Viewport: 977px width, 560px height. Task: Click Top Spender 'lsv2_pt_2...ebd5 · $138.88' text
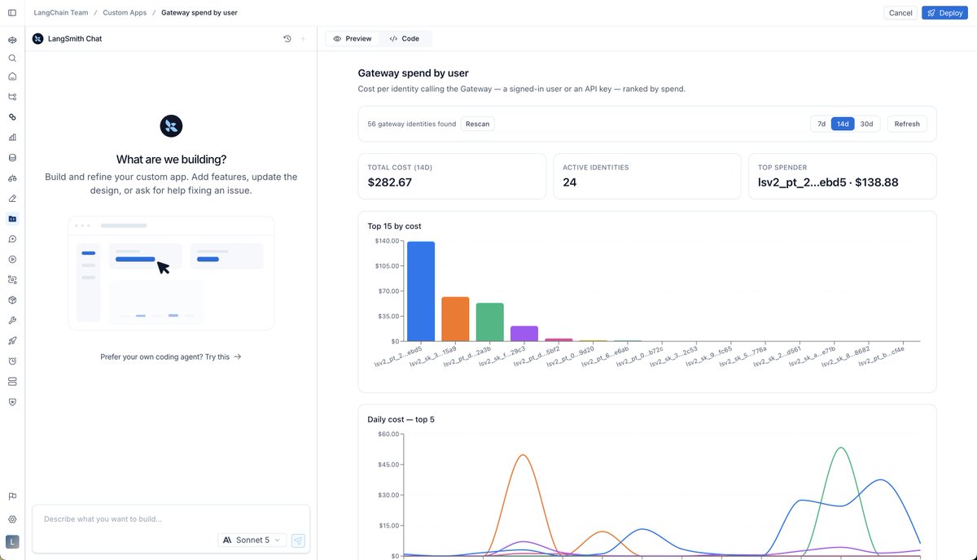point(828,182)
